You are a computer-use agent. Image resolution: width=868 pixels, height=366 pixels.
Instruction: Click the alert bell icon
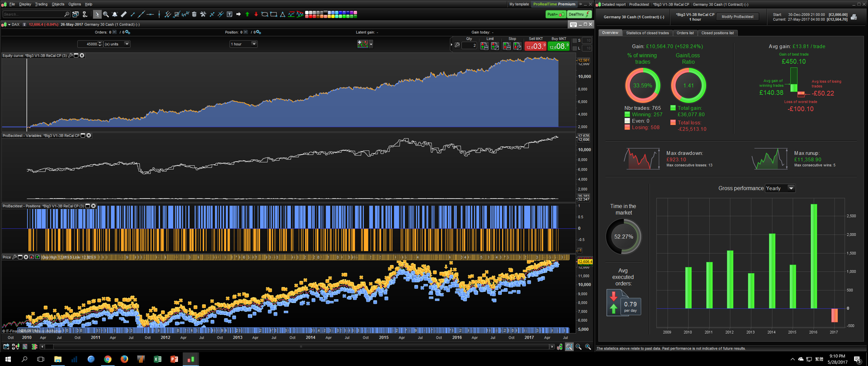pyautogui.click(x=115, y=14)
